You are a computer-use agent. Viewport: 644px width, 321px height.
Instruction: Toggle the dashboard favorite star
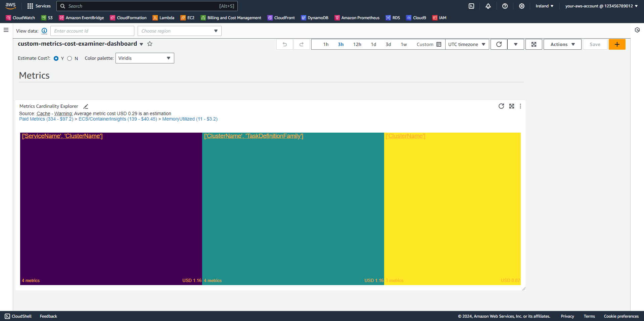(150, 44)
